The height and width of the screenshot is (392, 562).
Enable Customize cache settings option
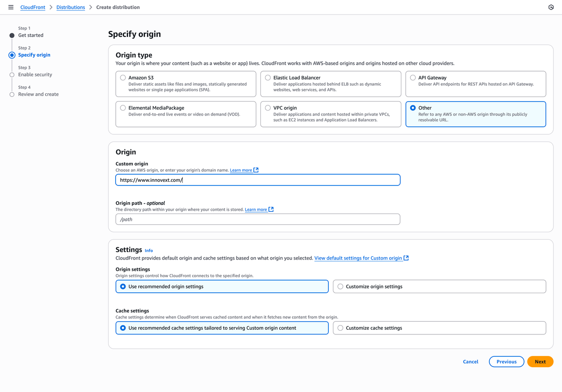340,328
